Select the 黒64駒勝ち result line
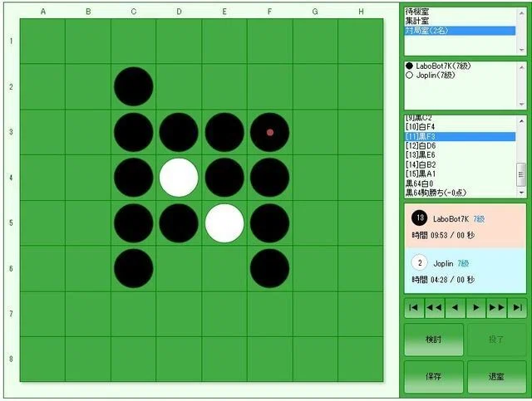 (x=460, y=193)
